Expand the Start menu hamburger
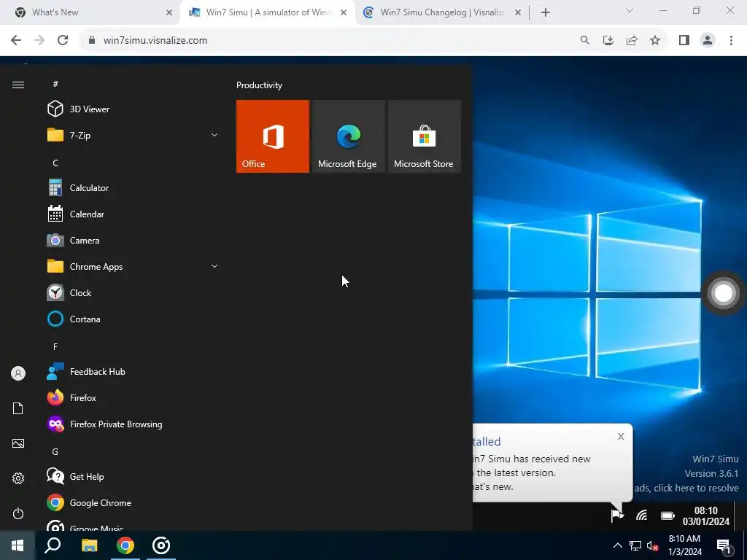 (18, 85)
